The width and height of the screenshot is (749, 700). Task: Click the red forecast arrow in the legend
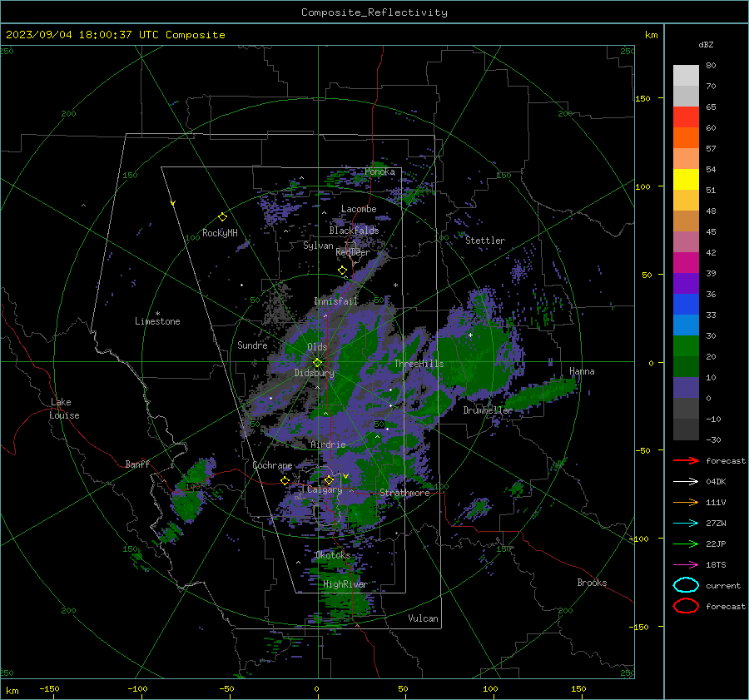coord(686,460)
